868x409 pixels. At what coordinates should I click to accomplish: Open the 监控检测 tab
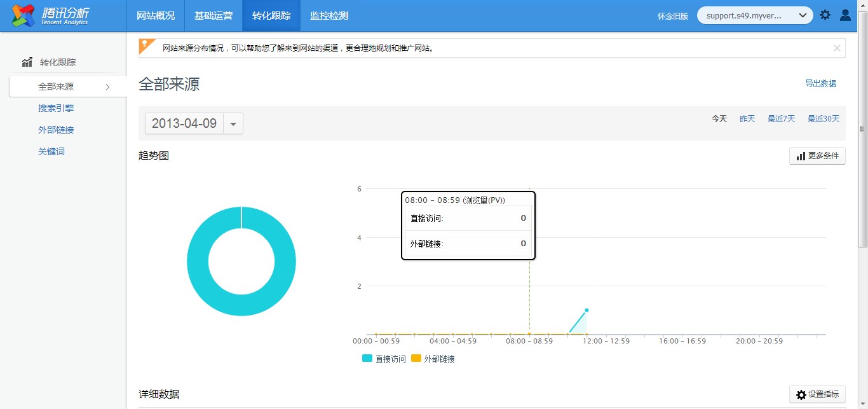[x=329, y=16]
